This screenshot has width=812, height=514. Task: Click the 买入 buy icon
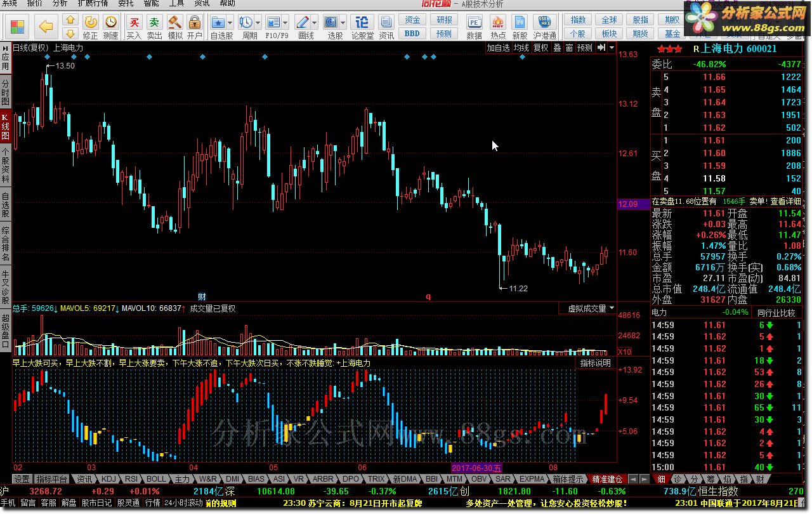point(134,27)
